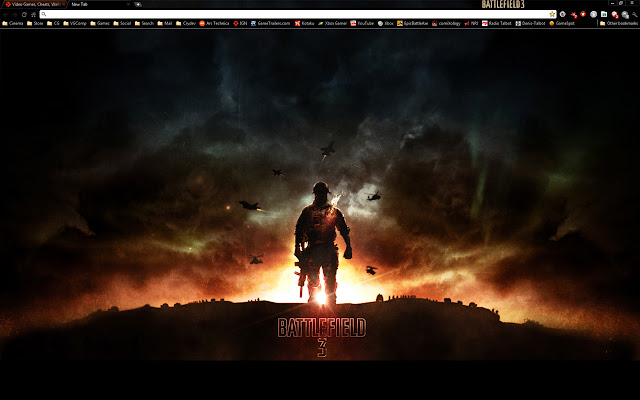The image size is (640, 400).
Task: Click the gray round extension icon beside the star
Action: (562, 14)
